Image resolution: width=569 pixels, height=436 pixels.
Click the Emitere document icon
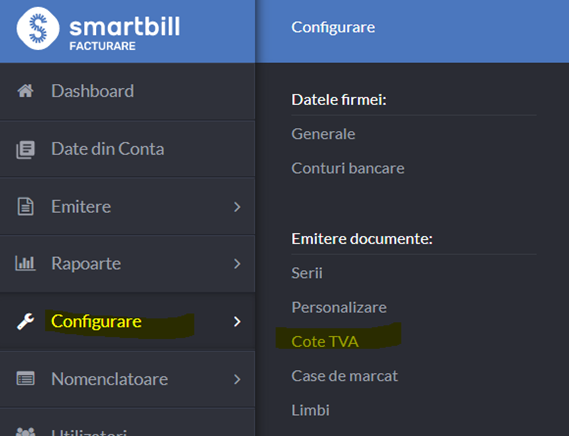pyautogui.click(x=25, y=207)
